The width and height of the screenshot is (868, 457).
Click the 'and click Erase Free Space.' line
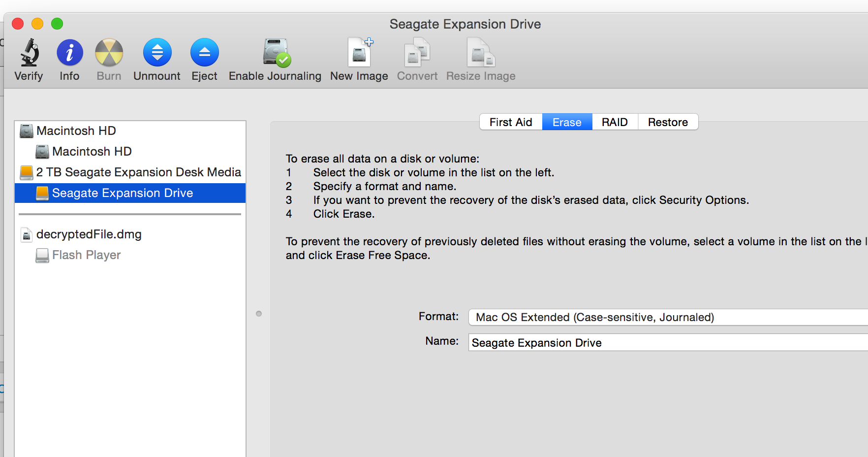358,255
